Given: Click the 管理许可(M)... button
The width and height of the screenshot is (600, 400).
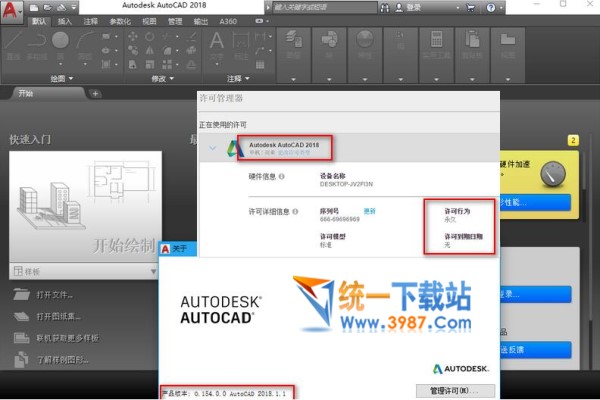Looking at the screenshot, I should tap(455, 391).
